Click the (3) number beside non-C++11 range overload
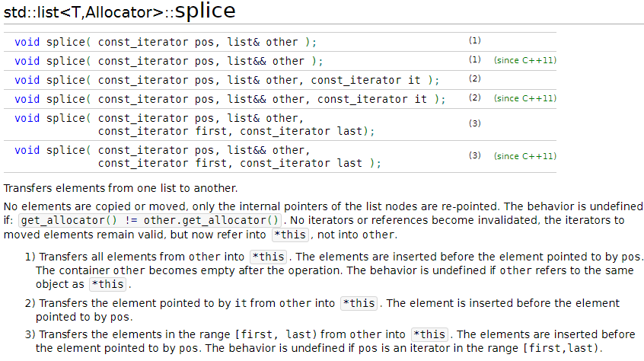The width and height of the screenshot is (644, 361). click(x=475, y=123)
